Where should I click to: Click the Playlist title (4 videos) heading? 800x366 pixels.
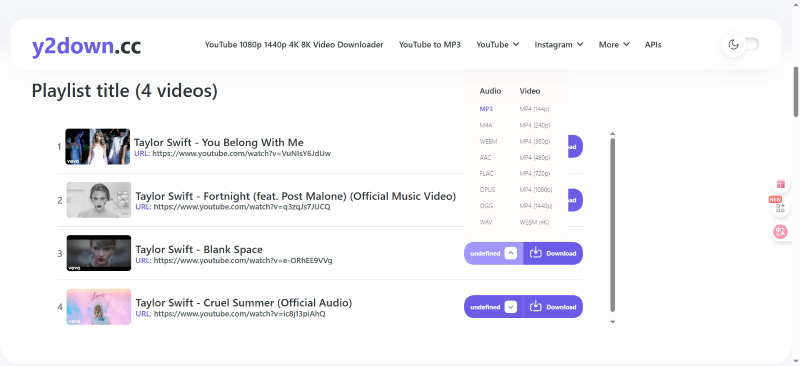tap(124, 91)
